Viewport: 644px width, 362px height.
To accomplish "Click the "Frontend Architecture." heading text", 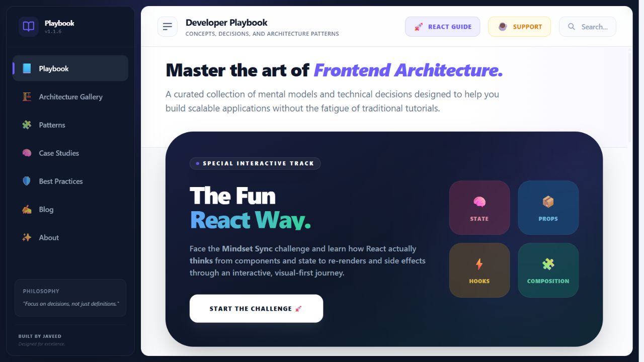I will (x=408, y=70).
